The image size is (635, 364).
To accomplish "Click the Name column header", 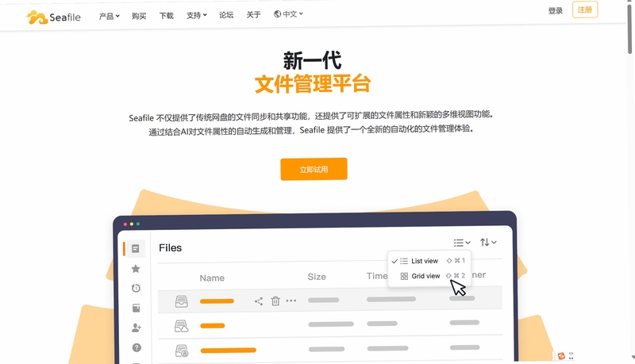I will point(212,278).
